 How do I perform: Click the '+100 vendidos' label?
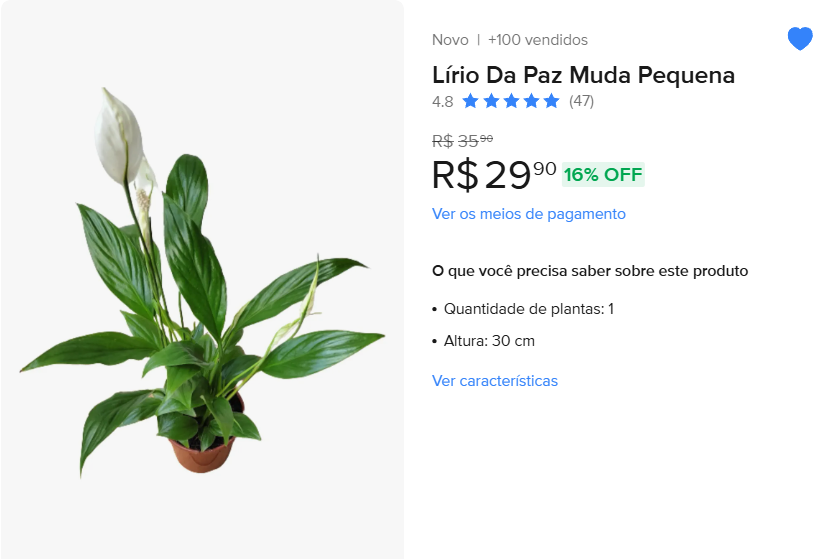538,40
